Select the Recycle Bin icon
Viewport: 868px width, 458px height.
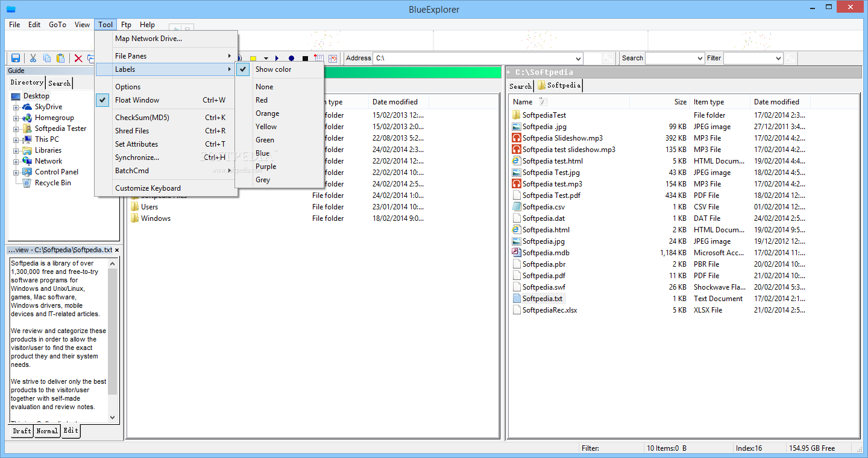27,183
